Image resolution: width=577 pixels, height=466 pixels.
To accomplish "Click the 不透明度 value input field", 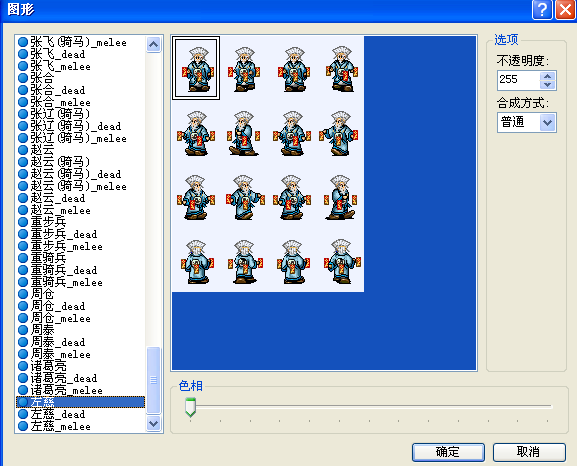I will (519, 80).
